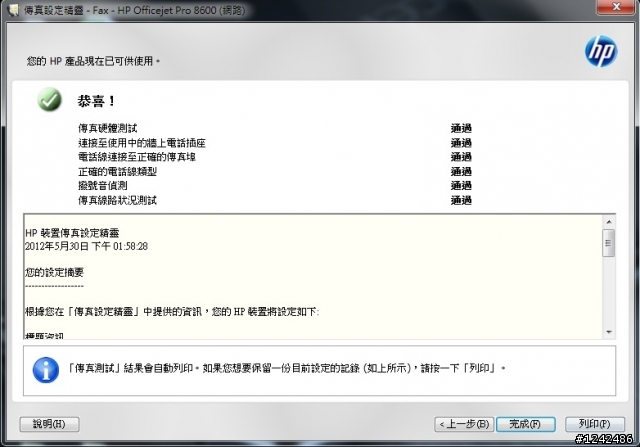Viewport: 640px width, 447px height.
Task: Click 通過 result for 撥號音偵測
Action: tap(461, 186)
